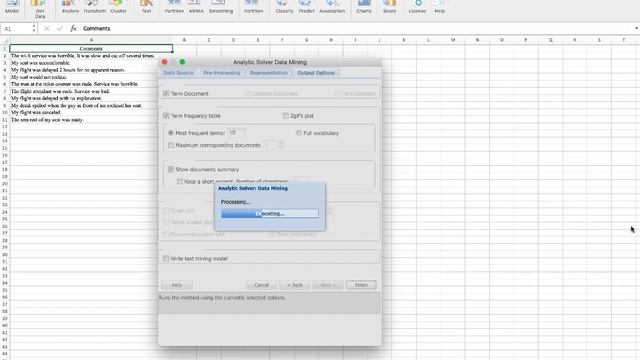
Task: Switch to the Pre-Processing tab
Action: coord(222,73)
